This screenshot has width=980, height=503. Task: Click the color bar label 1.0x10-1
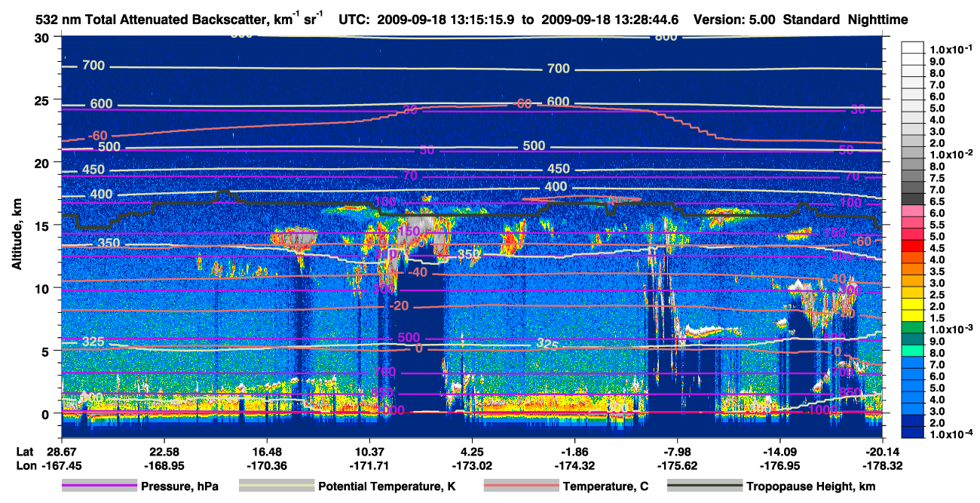[x=953, y=50]
